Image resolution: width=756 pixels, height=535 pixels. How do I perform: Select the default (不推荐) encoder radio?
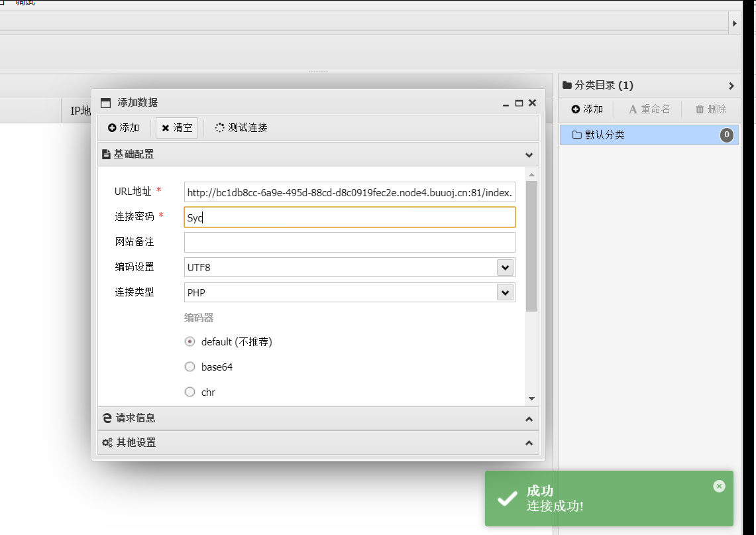[190, 341]
